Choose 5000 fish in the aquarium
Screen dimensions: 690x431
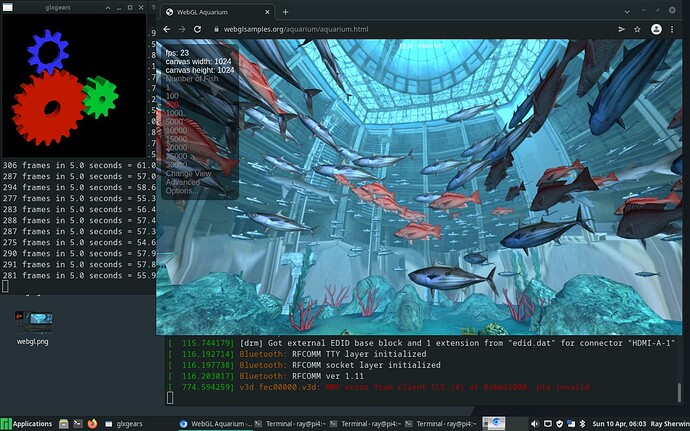point(174,122)
